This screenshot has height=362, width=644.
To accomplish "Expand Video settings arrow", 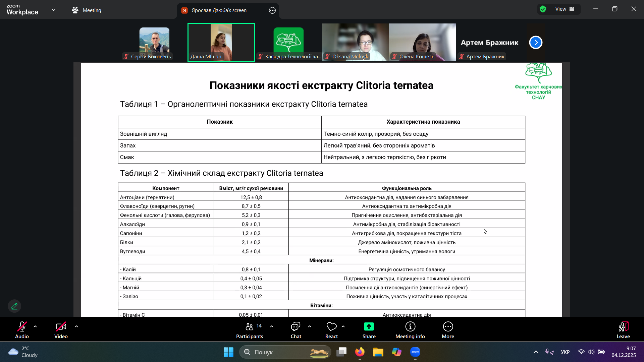I will click(76, 326).
